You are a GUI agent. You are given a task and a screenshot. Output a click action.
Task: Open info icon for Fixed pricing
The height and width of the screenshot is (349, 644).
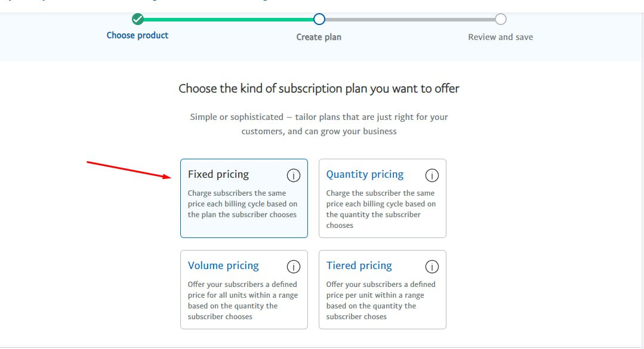293,175
